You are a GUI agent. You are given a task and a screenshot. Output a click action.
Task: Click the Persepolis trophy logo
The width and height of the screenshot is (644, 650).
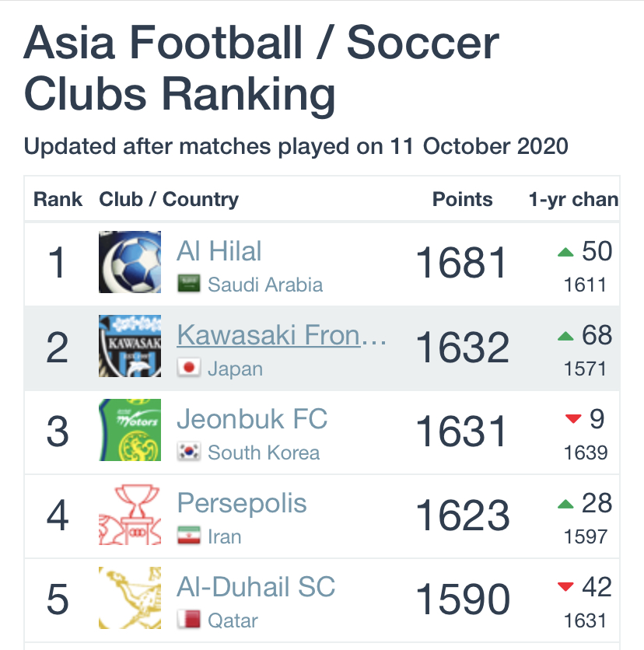coord(130,514)
